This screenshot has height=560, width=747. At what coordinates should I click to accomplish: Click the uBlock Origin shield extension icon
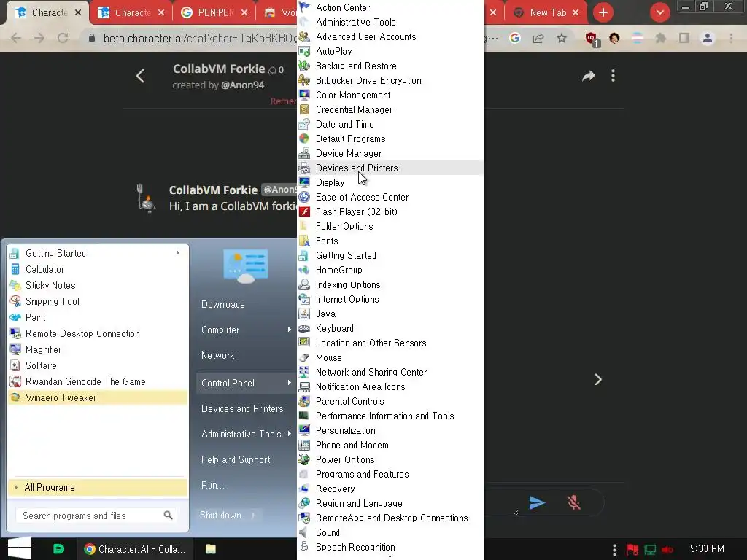click(592, 39)
